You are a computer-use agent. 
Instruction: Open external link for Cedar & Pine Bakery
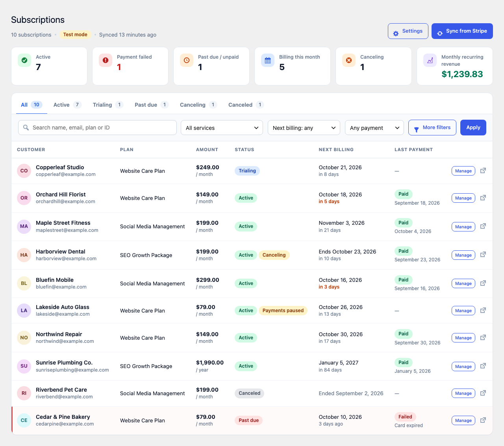pyautogui.click(x=483, y=420)
